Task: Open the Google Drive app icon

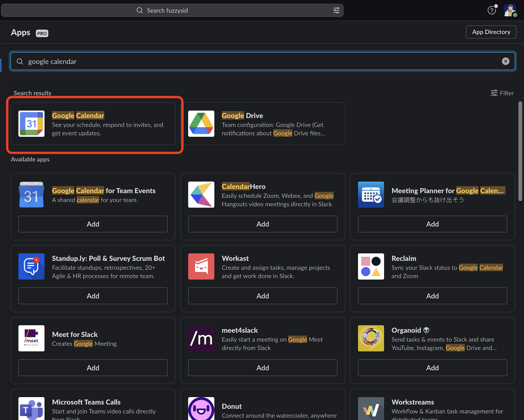Action: pyautogui.click(x=201, y=124)
